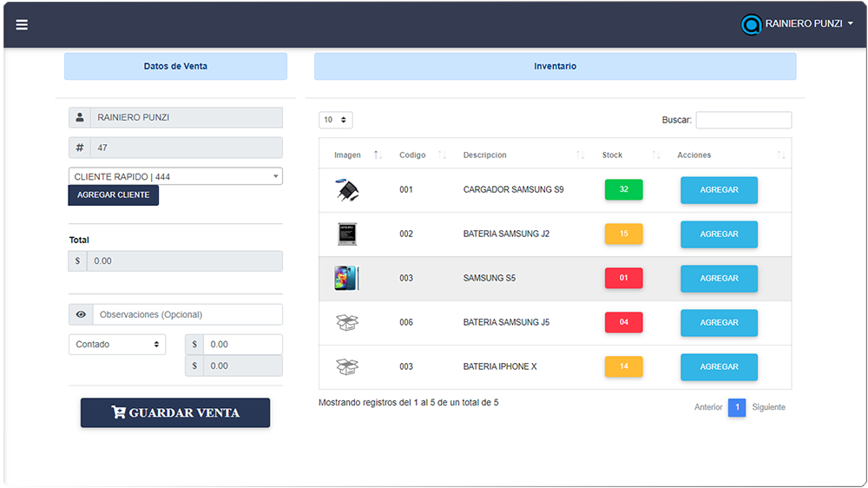Image resolution: width=868 pixels, height=488 pixels.
Task: Sort table by Stock column arrows
Action: pyautogui.click(x=657, y=155)
